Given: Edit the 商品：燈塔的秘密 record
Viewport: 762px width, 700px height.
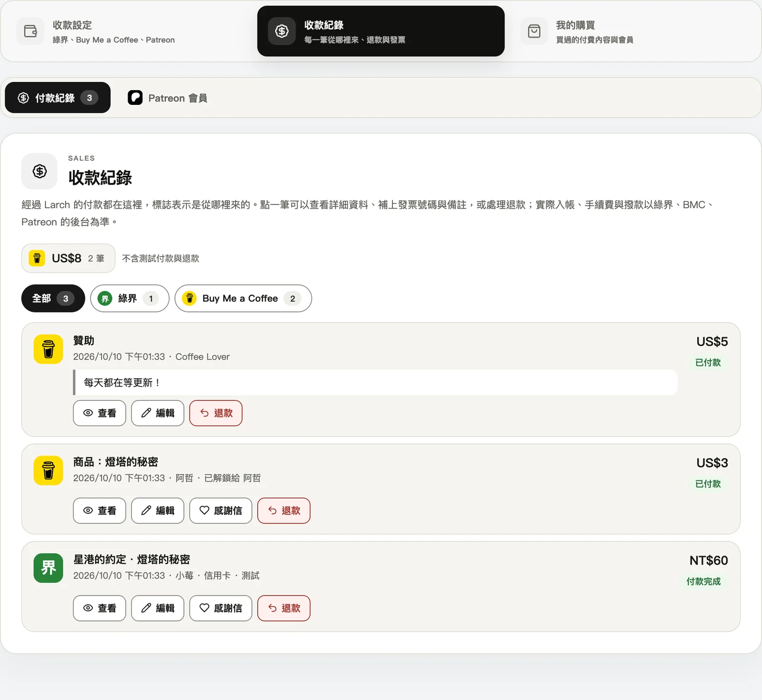Looking at the screenshot, I should (x=158, y=511).
